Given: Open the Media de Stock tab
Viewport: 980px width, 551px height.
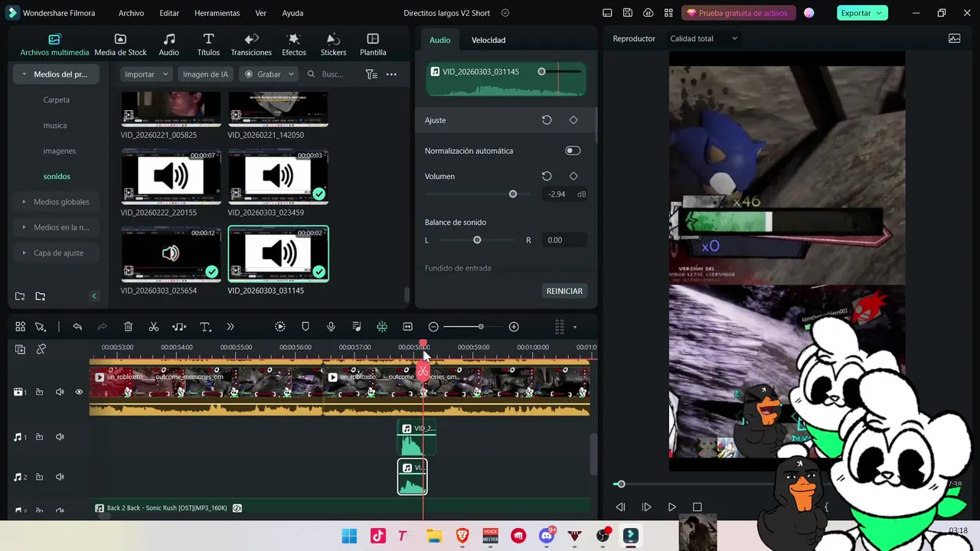Looking at the screenshot, I should tap(120, 45).
